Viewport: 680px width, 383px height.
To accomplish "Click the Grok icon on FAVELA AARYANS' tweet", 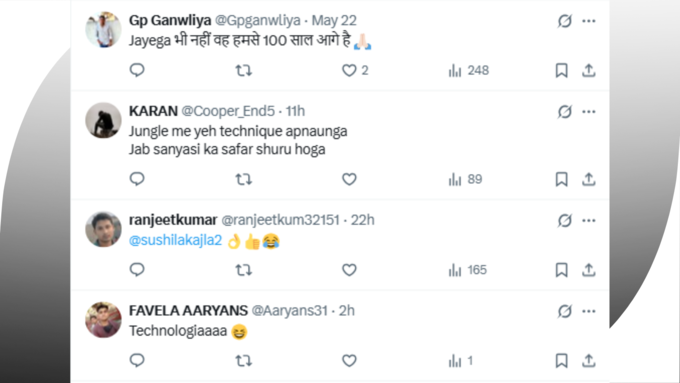I will coord(565,311).
